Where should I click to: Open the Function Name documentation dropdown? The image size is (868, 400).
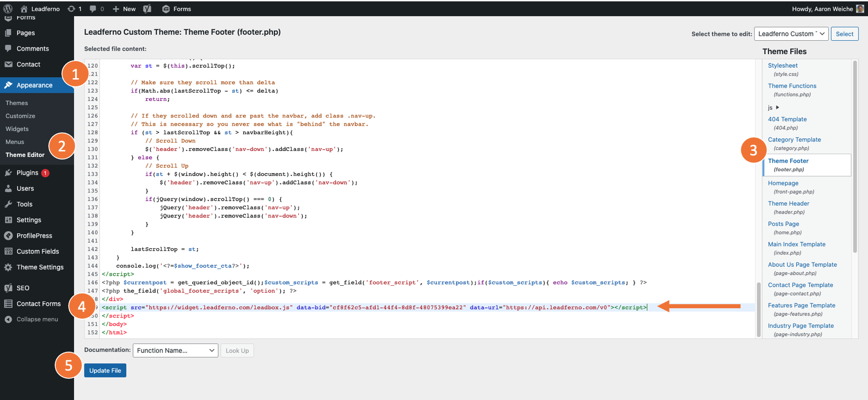pos(175,350)
